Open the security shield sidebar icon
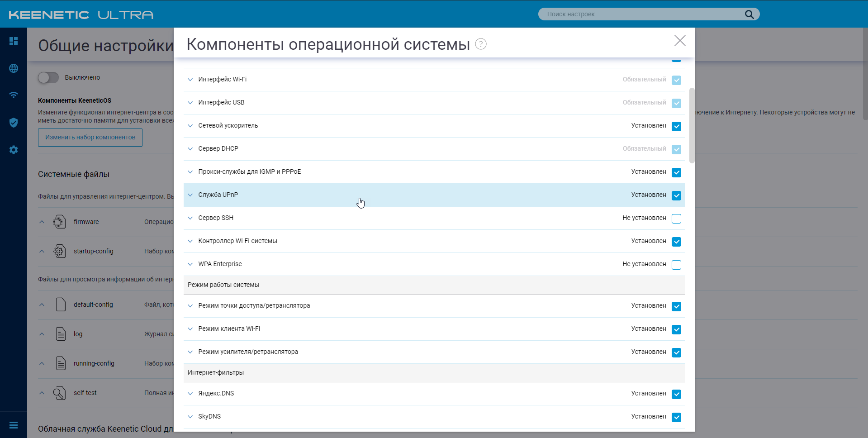 [x=14, y=123]
